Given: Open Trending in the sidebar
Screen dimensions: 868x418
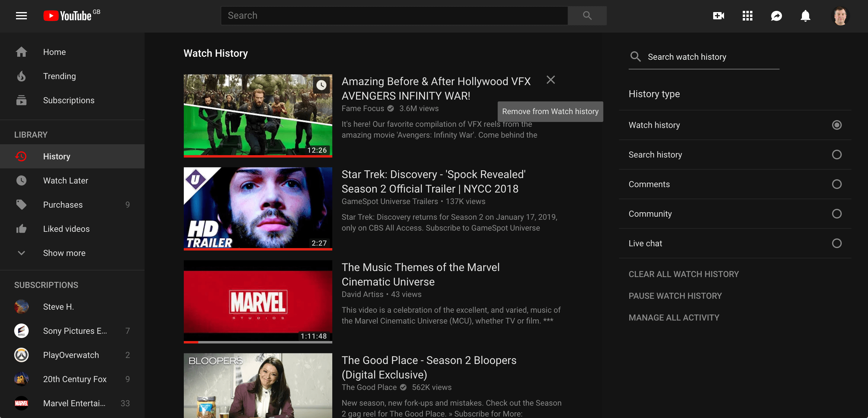Looking at the screenshot, I should [59, 76].
